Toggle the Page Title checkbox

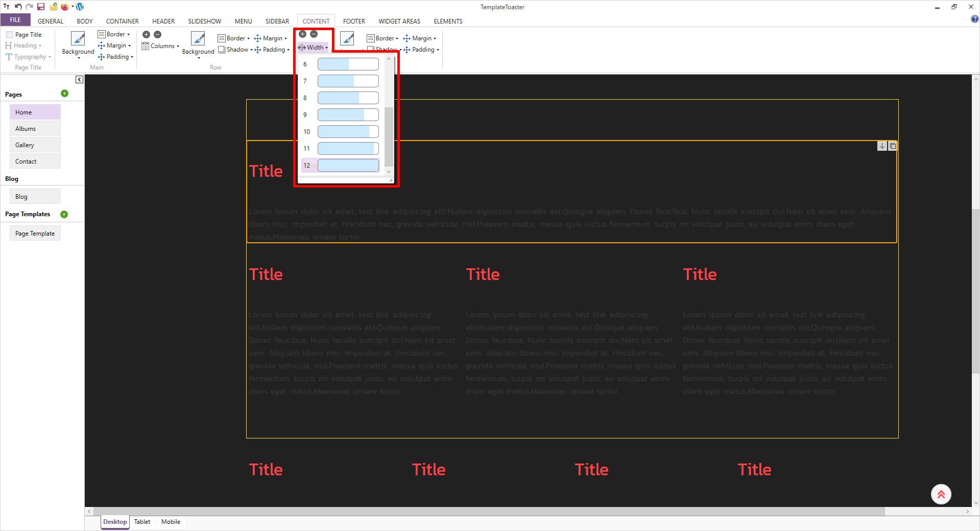click(x=9, y=35)
